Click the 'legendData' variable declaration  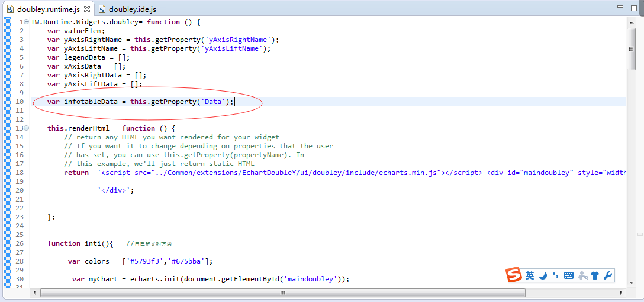tap(85, 57)
